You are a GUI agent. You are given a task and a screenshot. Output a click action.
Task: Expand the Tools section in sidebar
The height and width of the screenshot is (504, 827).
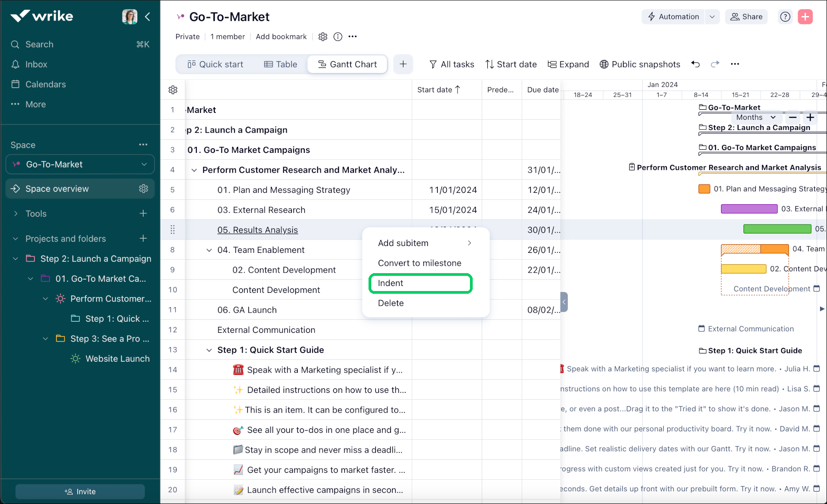click(x=16, y=214)
